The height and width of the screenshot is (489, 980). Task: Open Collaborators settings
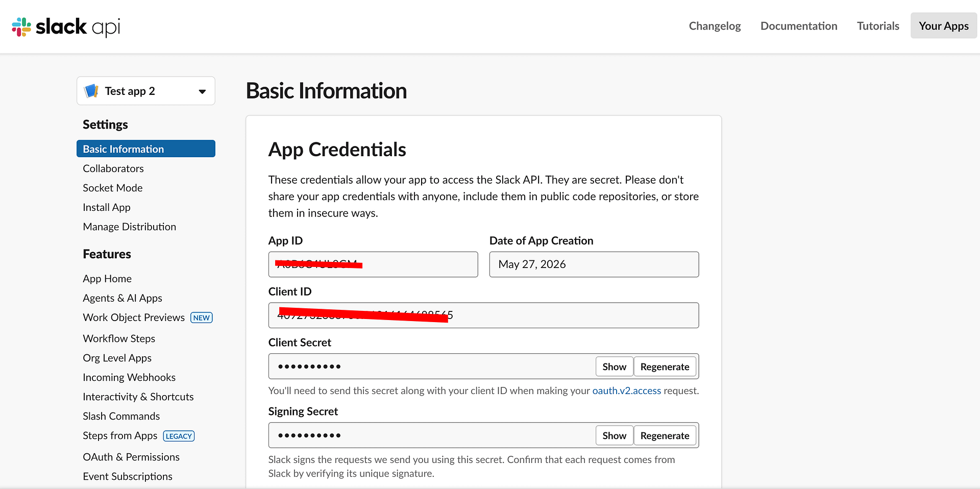click(113, 168)
